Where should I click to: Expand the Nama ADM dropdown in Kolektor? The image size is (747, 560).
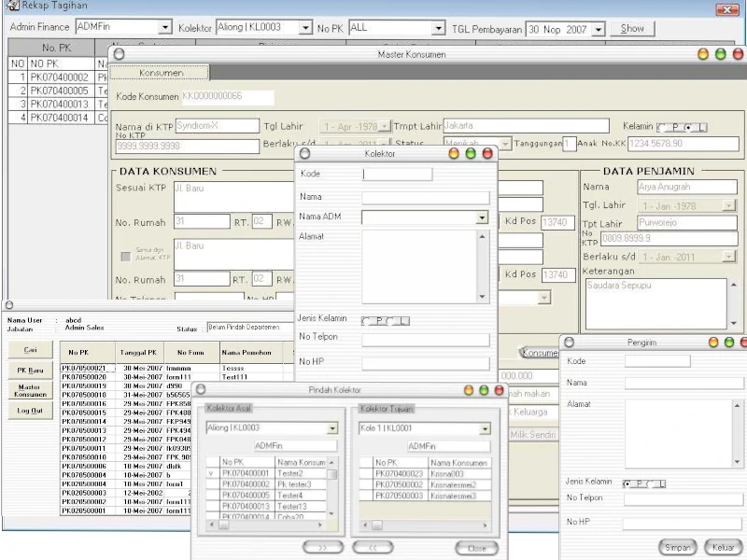(482, 217)
